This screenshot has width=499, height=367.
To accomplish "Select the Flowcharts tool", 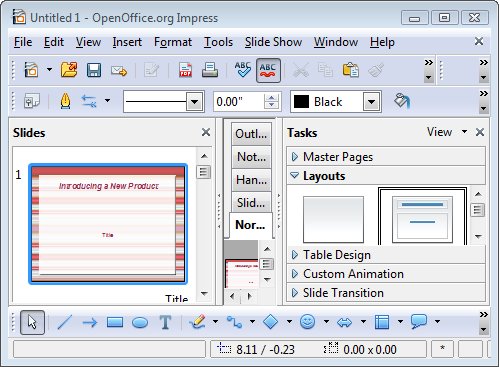I will (x=382, y=322).
